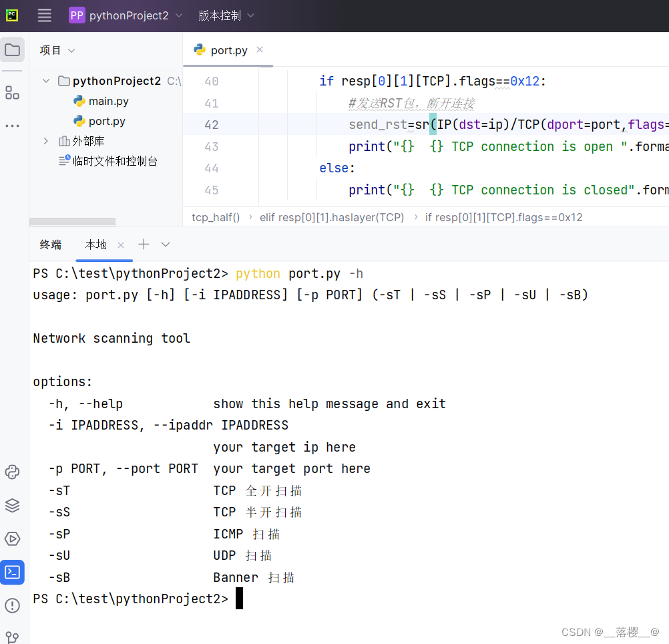Open a new terminal with plus button
669x644 pixels.
pos(143,245)
